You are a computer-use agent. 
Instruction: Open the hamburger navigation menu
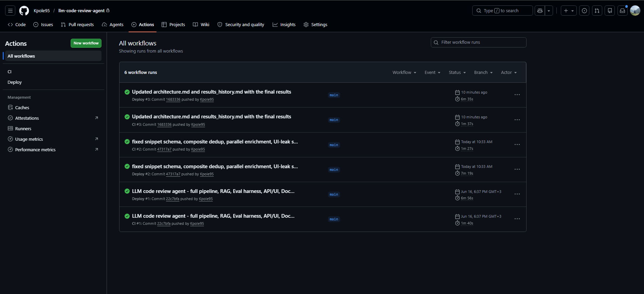pyautogui.click(x=10, y=11)
